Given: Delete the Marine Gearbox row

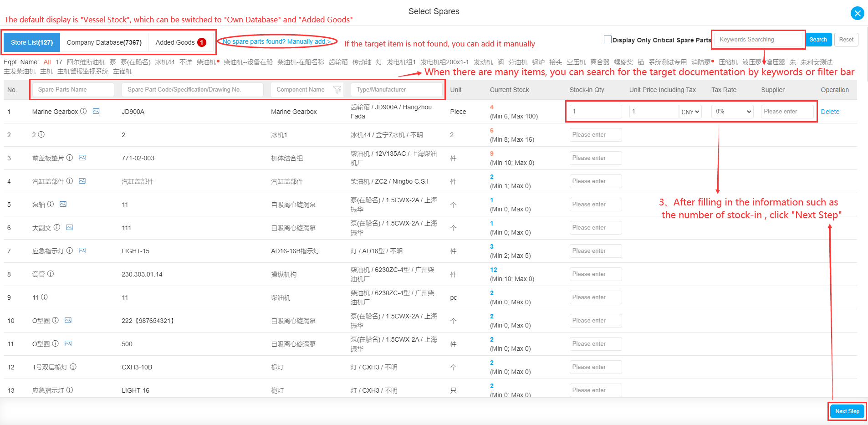Looking at the screenshot, I should (x=830, y=112).
